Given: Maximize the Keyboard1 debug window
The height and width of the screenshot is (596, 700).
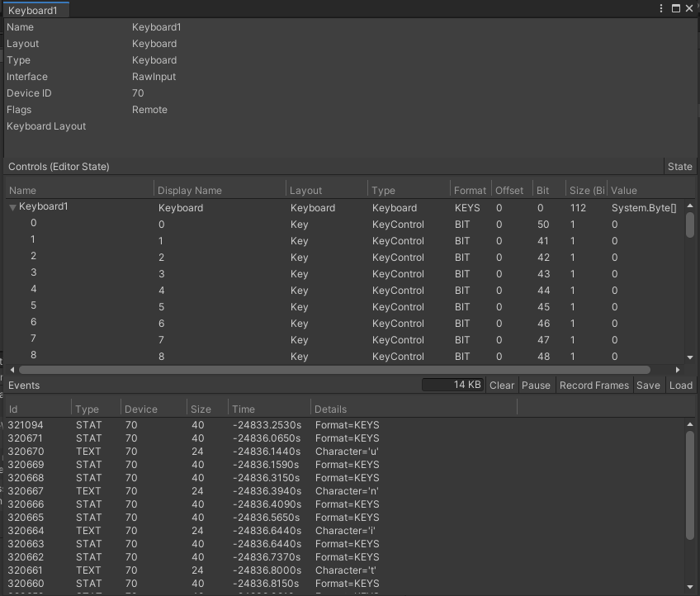Looking at the screenshot, I should (x=676, y=8).
